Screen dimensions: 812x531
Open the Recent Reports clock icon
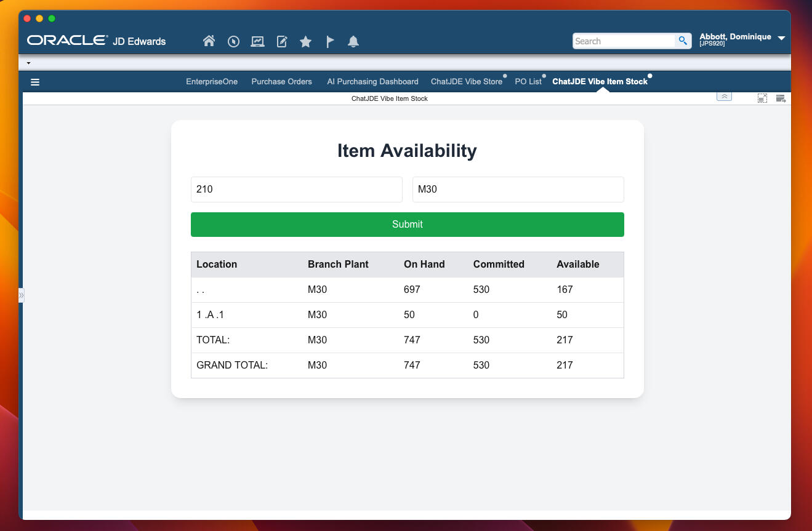(233, 41)
